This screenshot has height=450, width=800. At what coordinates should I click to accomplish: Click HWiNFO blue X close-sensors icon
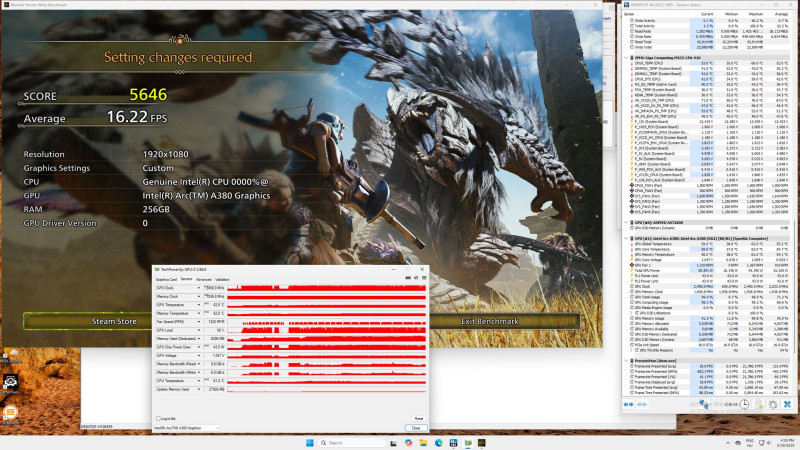click(x=788, y=404)
